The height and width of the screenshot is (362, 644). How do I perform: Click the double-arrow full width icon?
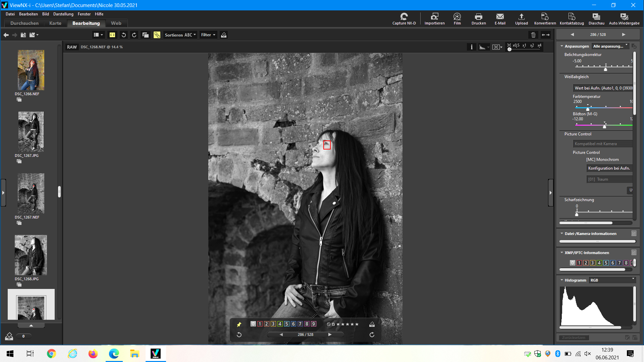(546, 35)
